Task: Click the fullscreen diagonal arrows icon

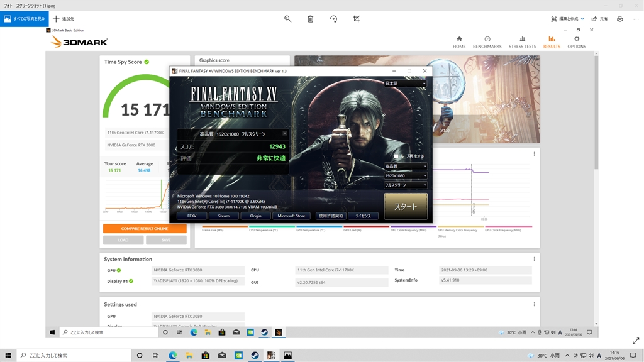Action: click(x=636, y=341)
